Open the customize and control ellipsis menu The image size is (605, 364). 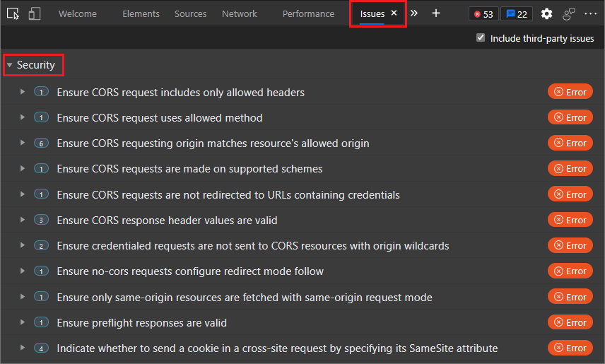(590, 13)
